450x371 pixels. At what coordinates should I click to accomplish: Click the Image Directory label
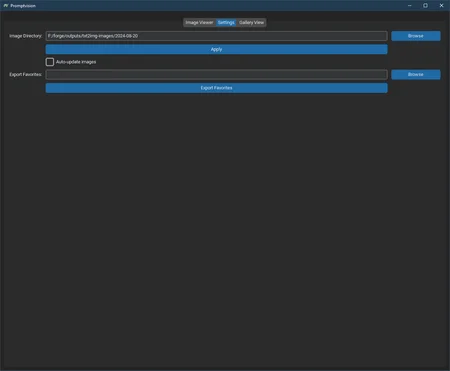click(x=26, y=36)
